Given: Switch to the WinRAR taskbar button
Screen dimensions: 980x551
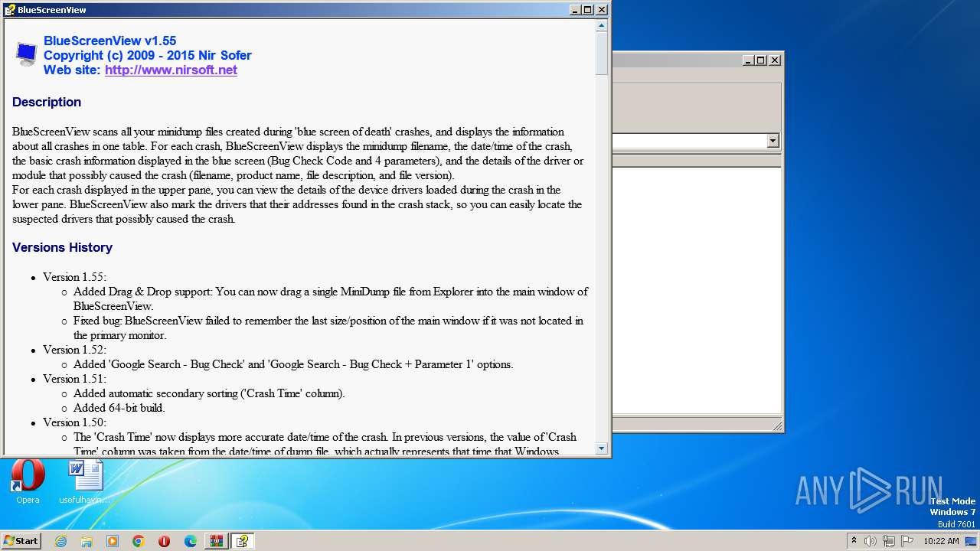Looking at the screenshot, I should click(x=217, y=541).
